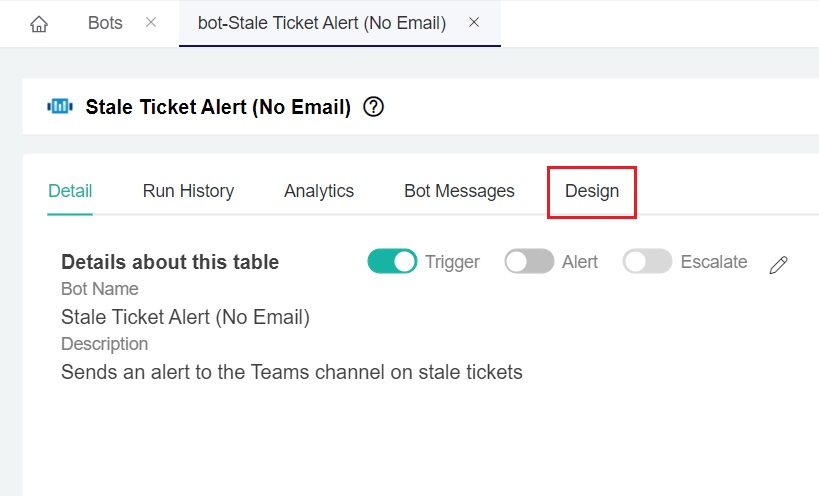
Task: Open help via the question mark icon
Action: pyautogui.click(x=374, y=107)
